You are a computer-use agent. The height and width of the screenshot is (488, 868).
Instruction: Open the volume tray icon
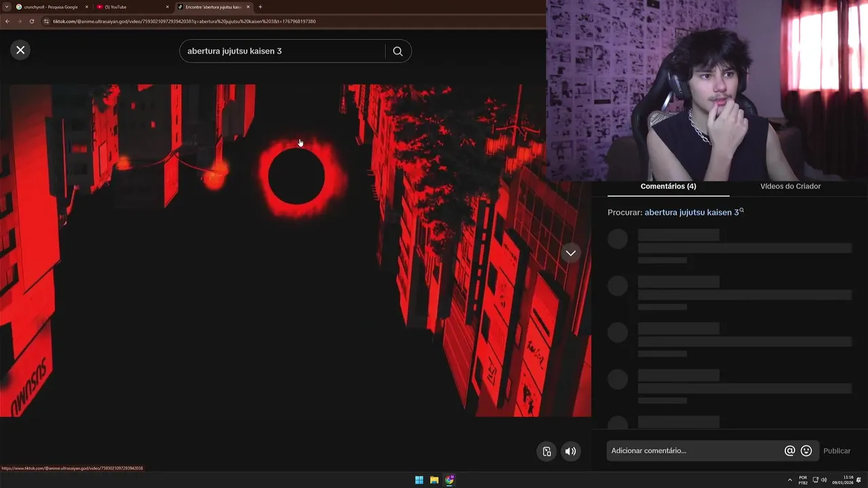[824, 480]
